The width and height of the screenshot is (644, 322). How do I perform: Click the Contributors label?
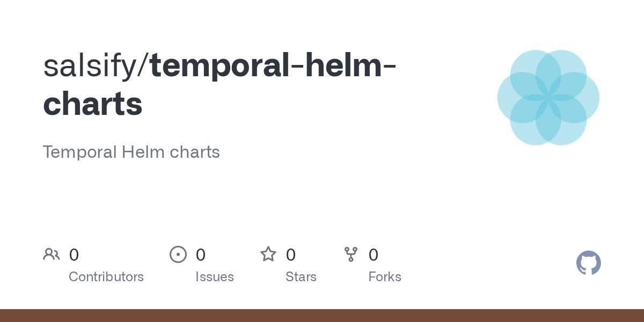point(106,277)
